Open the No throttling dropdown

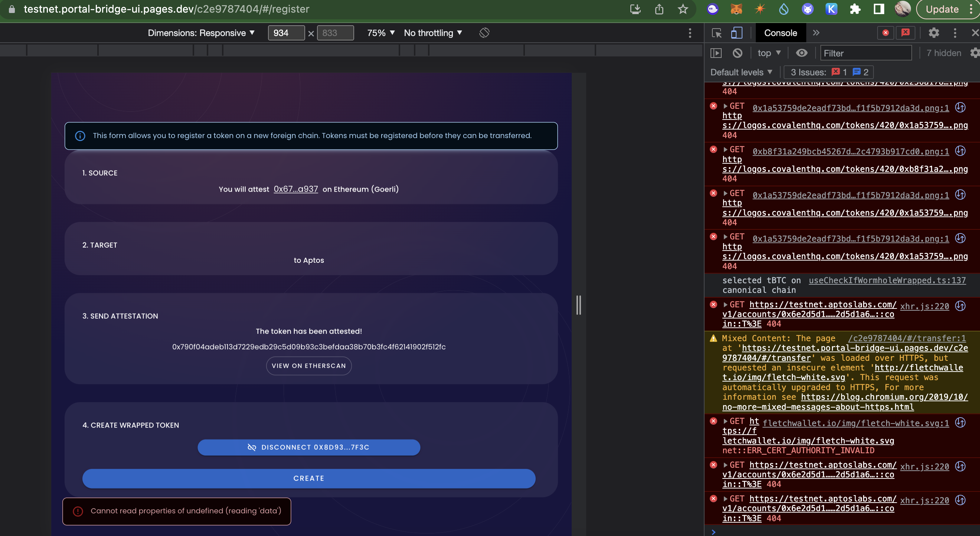pyautogui.click(x=432, y=33)
